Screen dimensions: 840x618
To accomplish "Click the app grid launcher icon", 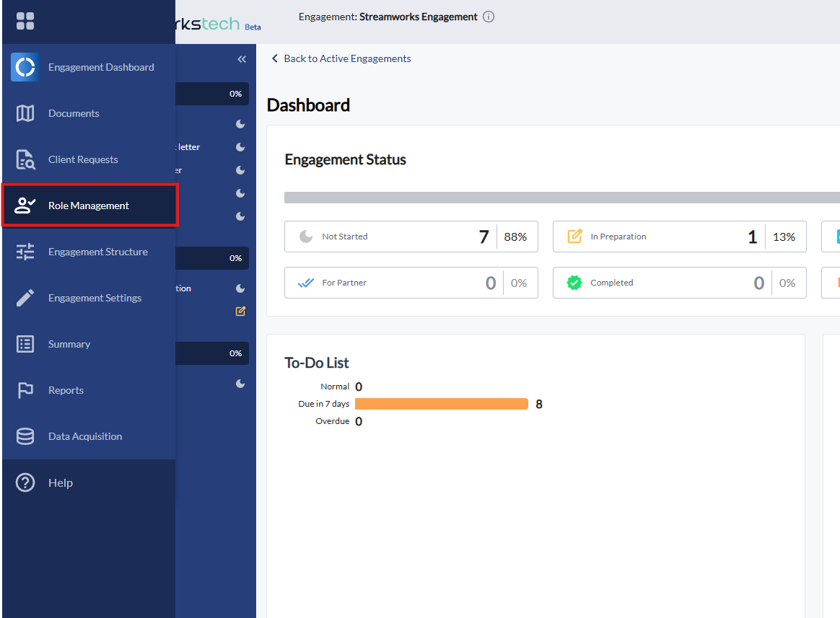I will (25, 22).
